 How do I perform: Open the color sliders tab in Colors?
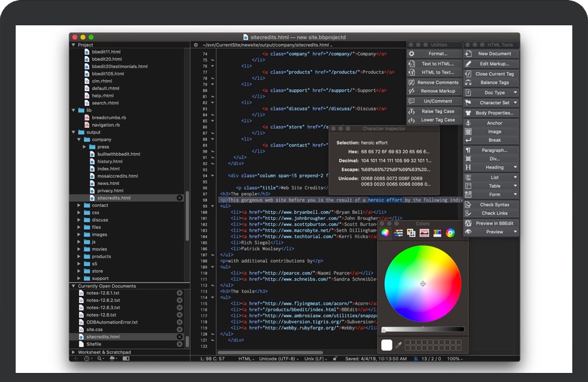coord(398,233)
